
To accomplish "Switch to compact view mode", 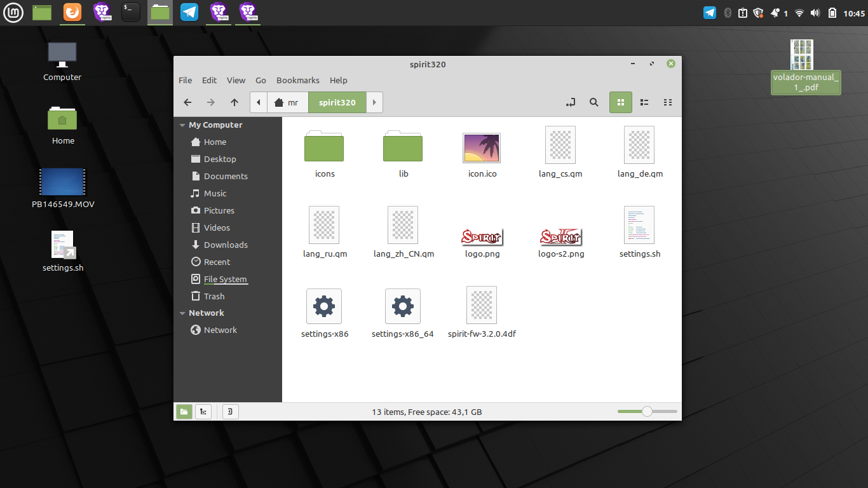I will [667, 102].
